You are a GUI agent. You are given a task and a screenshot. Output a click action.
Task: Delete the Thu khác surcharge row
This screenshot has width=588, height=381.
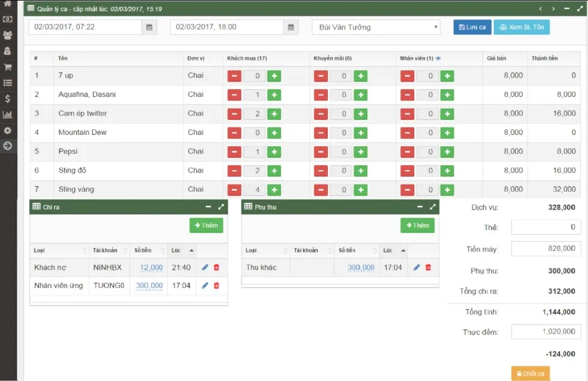point(428,268)
